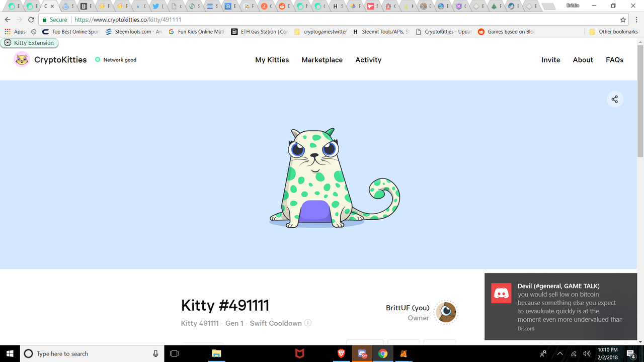Image resolution: width=644 pixels, height=362 pixels.
Task: Open the Marketplace page
Action: 322,60
